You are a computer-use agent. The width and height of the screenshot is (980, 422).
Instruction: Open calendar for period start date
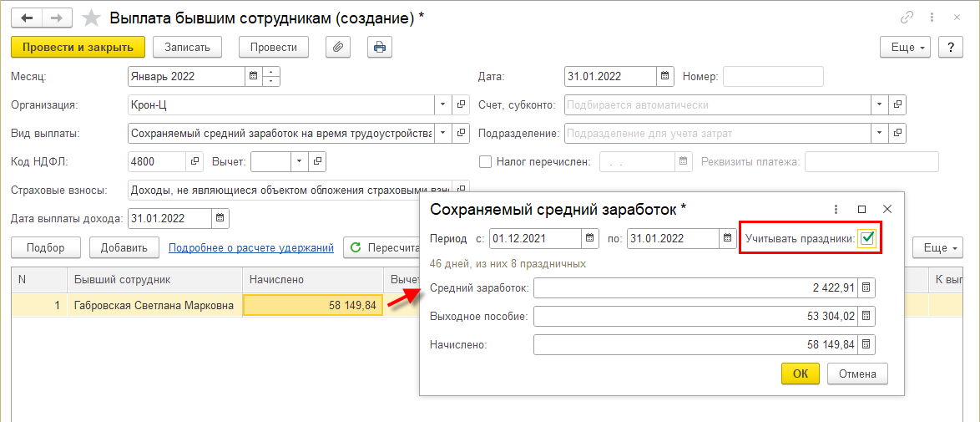[590, 238]
